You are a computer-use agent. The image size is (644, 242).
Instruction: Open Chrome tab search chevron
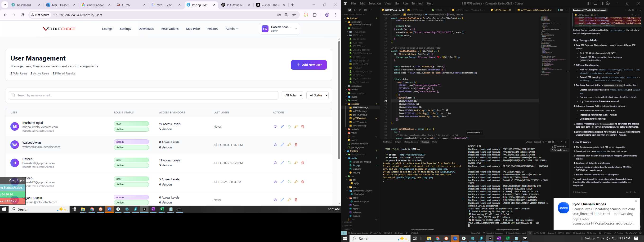pyautogui.click(x=5, y=5)
